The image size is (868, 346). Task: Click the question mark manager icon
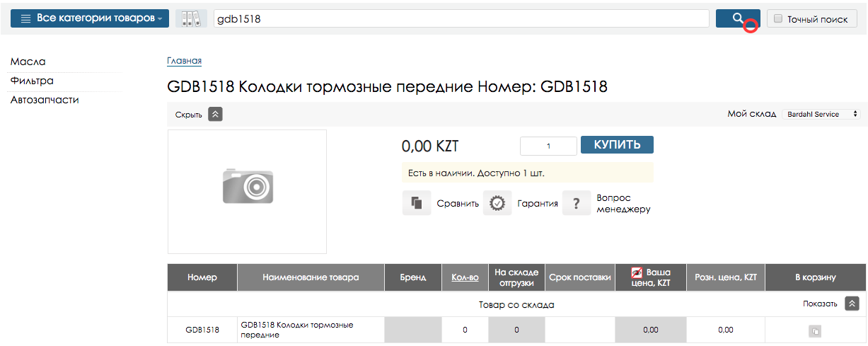pos(577,203)
